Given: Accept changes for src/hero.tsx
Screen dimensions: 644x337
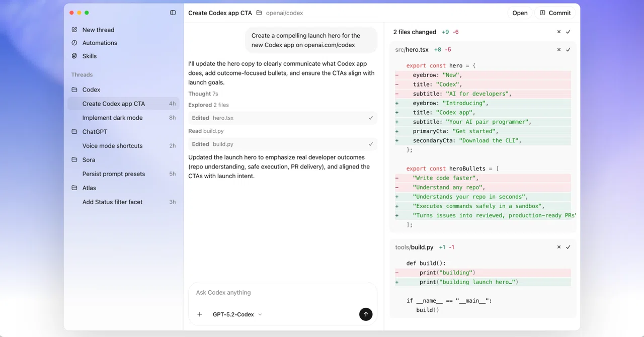Looking at the screenshot, I should point(568,50).
